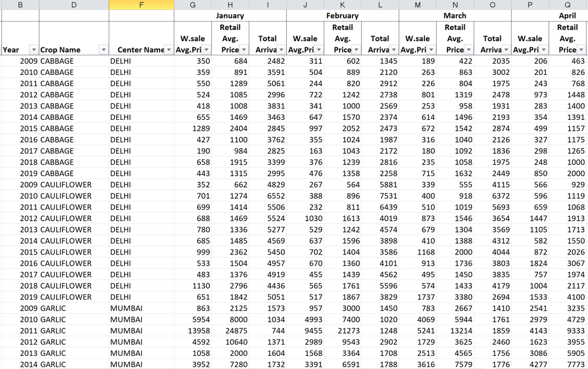588x369 pixels.
Task: Open January W.sale Avg.Pri filter arrow
Action: pyautogui.click(x=207, y=50)
